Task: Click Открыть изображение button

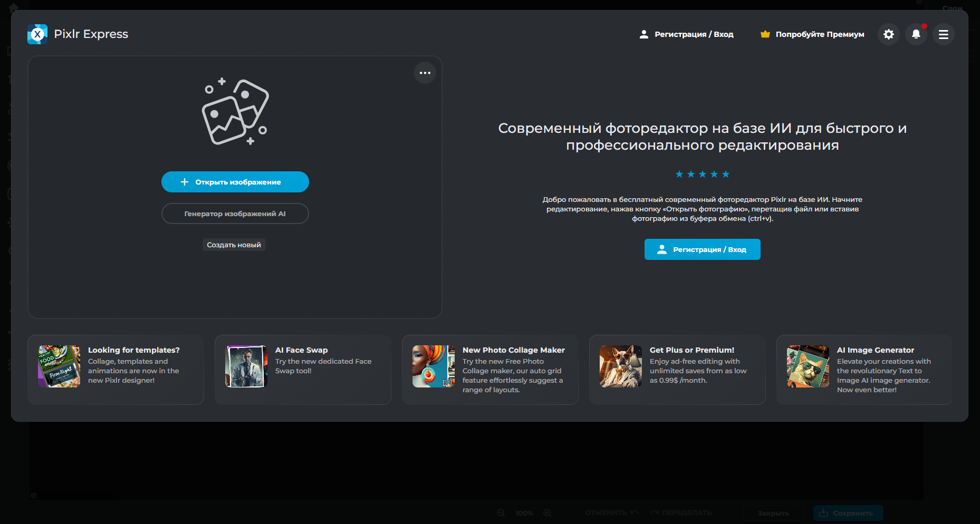Action: (235, 182)
